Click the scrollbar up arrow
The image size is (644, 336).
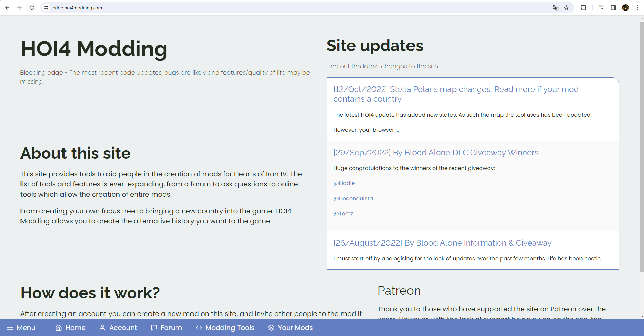[x=642, y=19]
